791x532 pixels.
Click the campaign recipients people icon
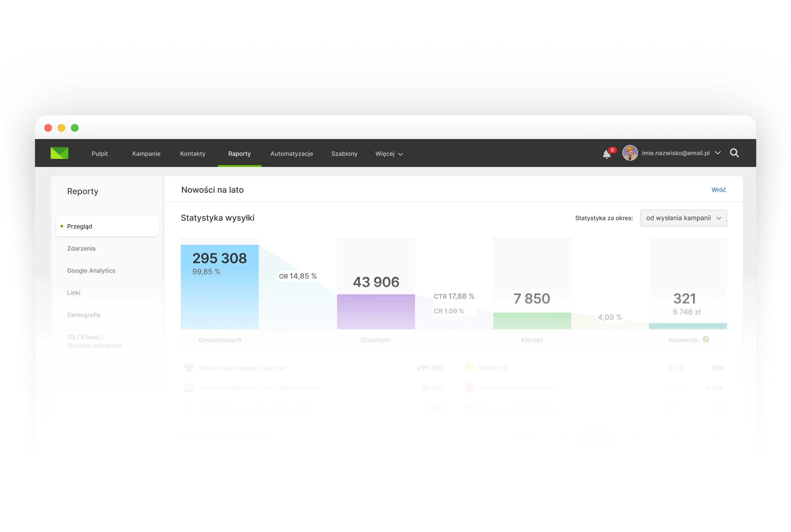pyautogui.click(x=189, y=367)
